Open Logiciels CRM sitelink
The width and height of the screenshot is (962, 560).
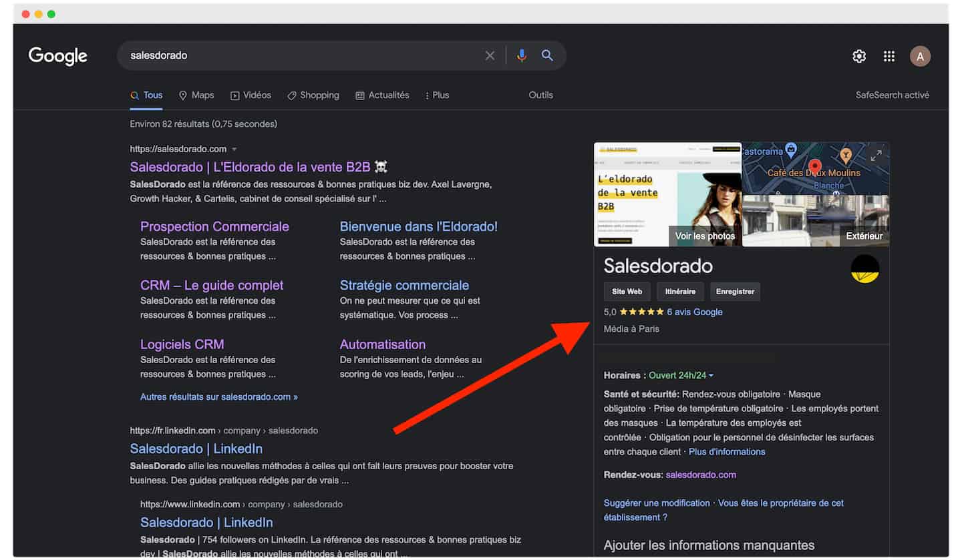tap(182, 345)
